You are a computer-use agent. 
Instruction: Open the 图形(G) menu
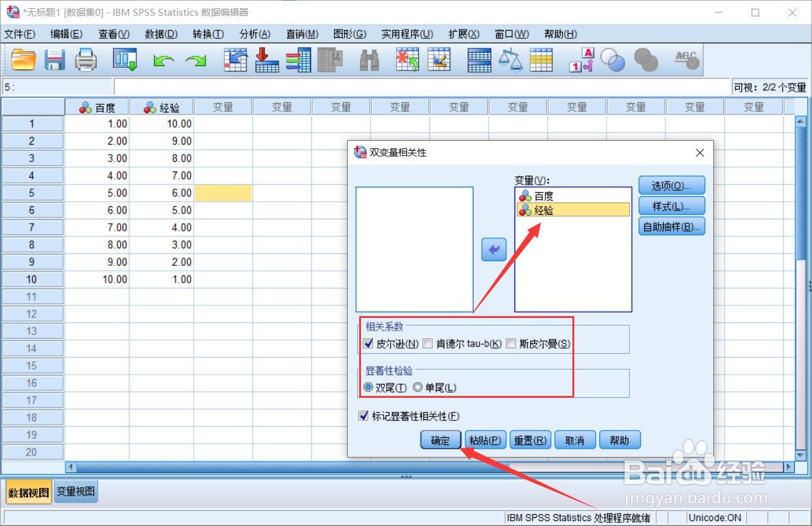pyautogui.click(x=350, y=34)
